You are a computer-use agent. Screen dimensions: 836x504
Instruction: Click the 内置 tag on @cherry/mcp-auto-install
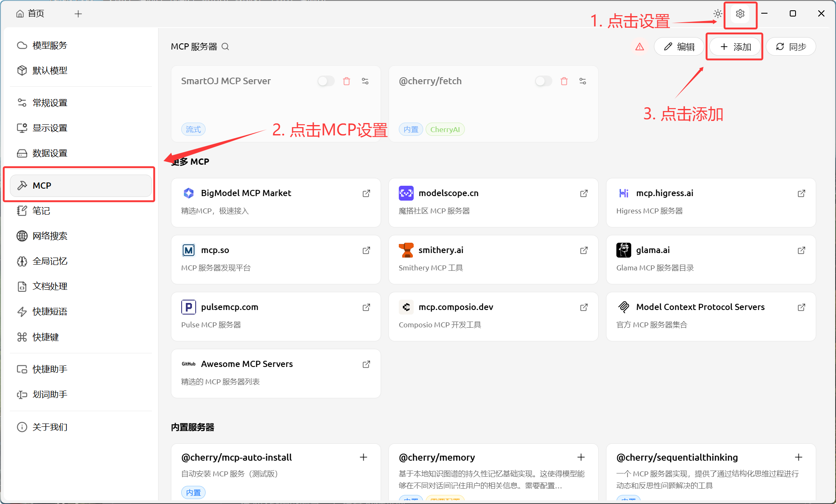[193, 492]
